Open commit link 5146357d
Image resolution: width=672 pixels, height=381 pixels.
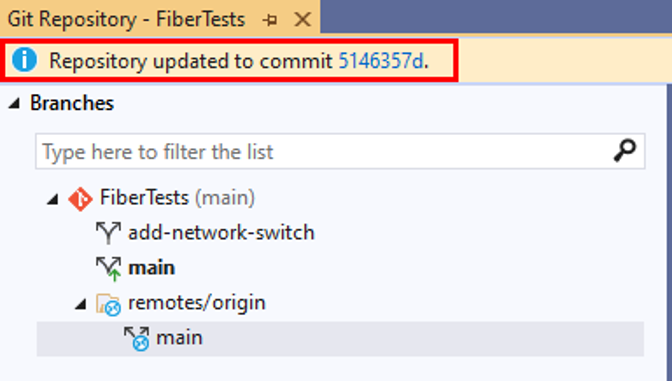381,61
